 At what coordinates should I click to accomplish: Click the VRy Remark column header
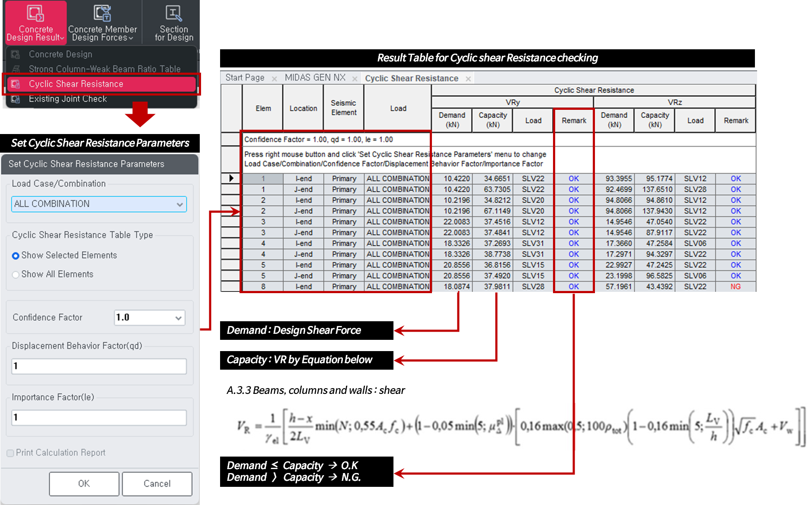pyautogui.click(x=574, y=121)
